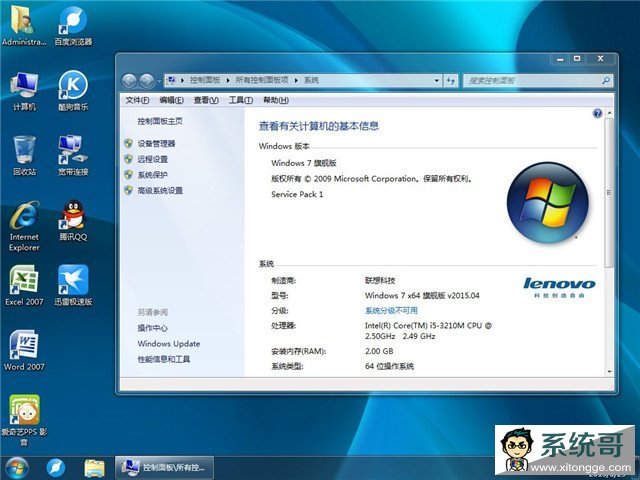Maximize the system window
The height and width of the screenshot is (480, 640).
click(577, 59)
